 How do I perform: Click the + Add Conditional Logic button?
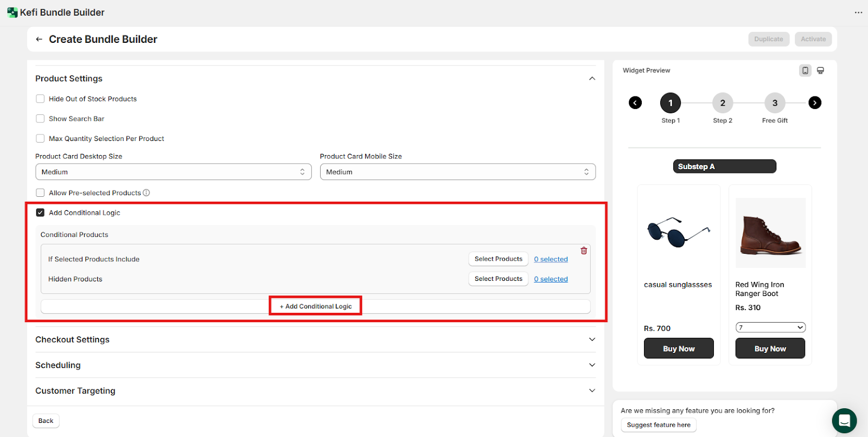(x=316, y=306)
